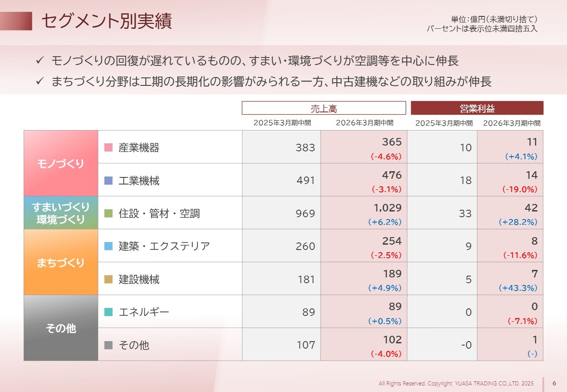Click the モノづくり category cell
The image size is (567, 392).
[x=61, y=164]
